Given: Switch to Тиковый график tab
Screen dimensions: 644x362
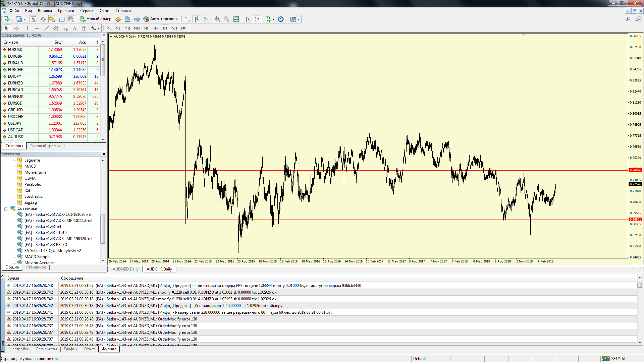Looking at the screenshot, I should tap(45, 146).
